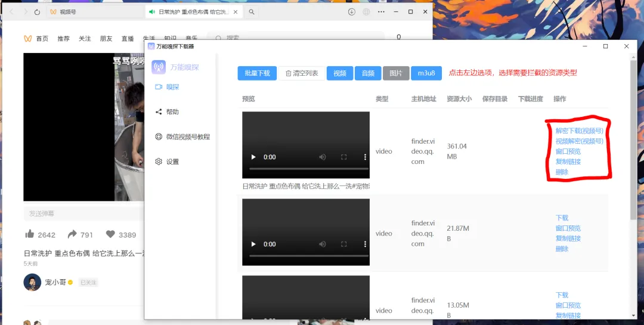Open the 推荐 navigation item
644x325 pixels.
pyautogui.click(x=64, y=39)
